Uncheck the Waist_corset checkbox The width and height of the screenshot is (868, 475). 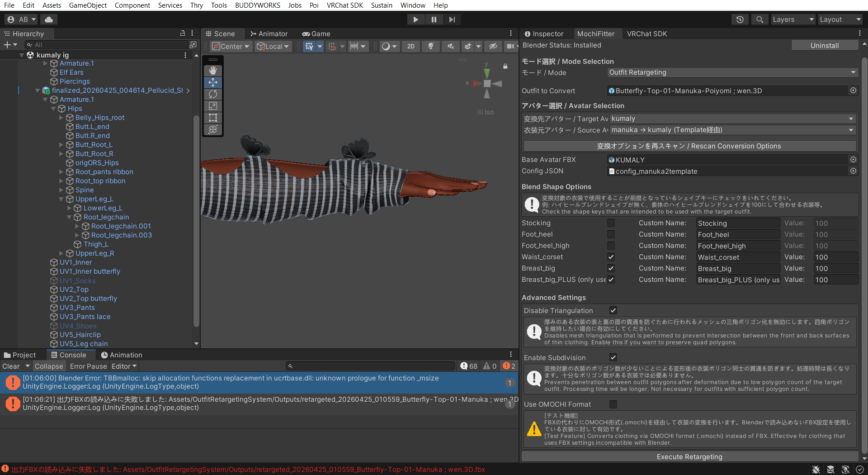coord(611,257)
